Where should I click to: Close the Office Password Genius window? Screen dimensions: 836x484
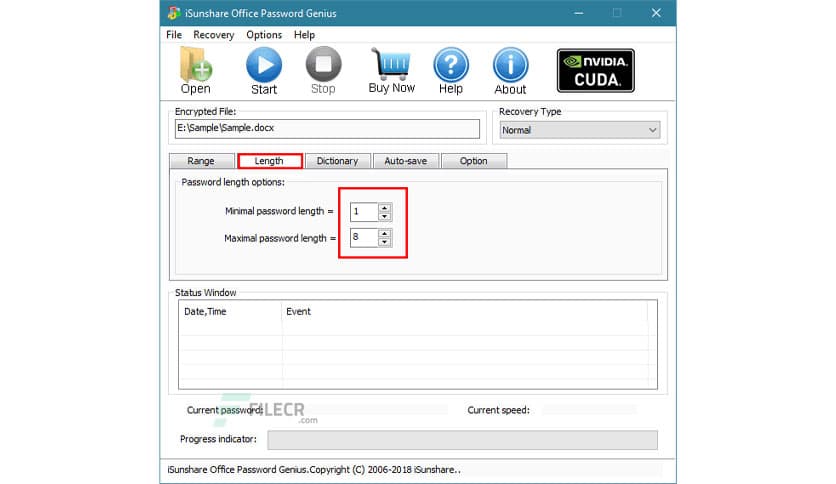tap(656, 13)
